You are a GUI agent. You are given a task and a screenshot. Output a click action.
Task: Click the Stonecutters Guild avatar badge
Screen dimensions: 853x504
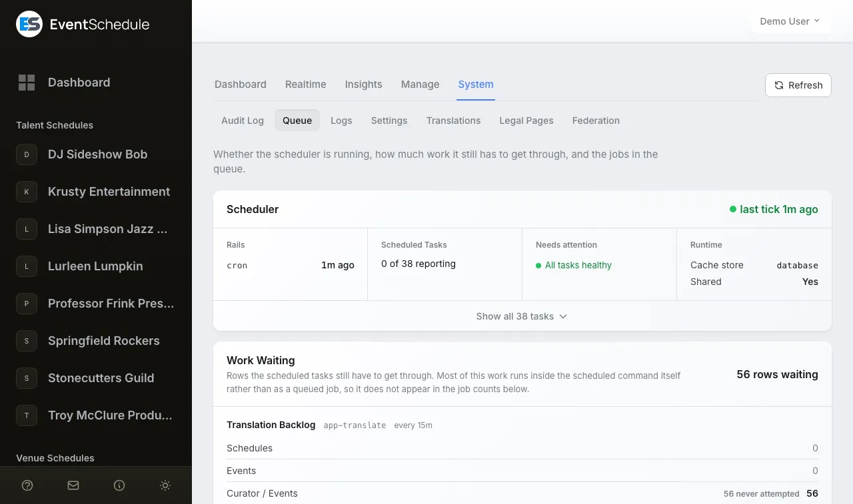[x=27, y=378]
